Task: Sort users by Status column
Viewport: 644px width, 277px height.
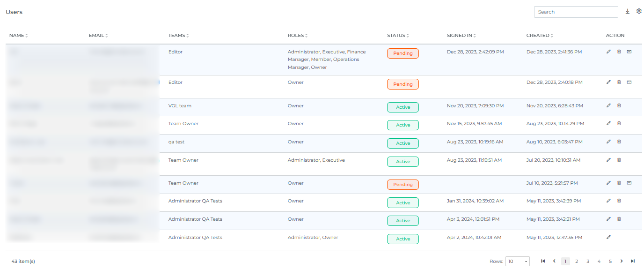Action: click(398, 36)
